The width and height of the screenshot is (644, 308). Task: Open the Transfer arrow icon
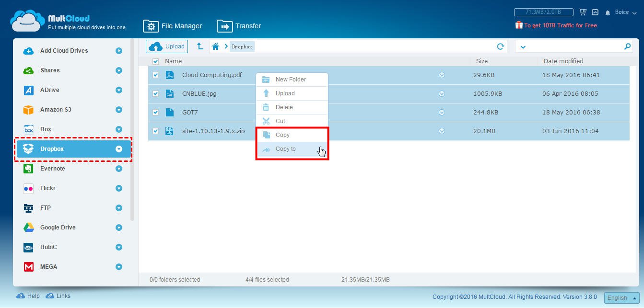[x=224, y=26]
